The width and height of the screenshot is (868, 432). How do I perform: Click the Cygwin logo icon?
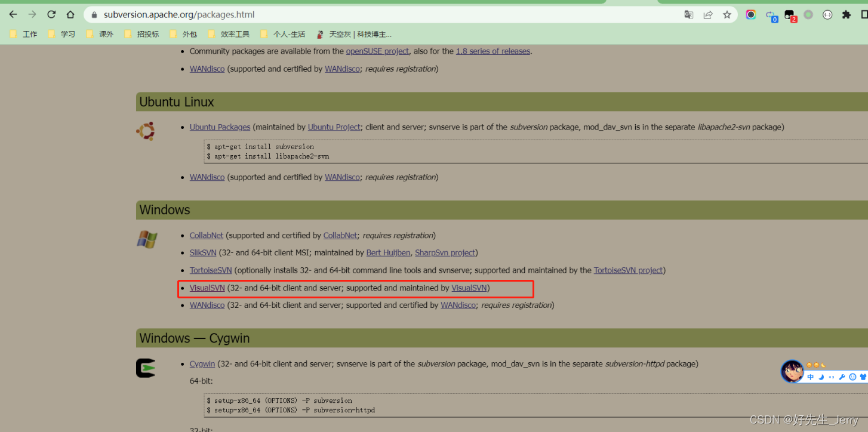[x=146, y=368]
